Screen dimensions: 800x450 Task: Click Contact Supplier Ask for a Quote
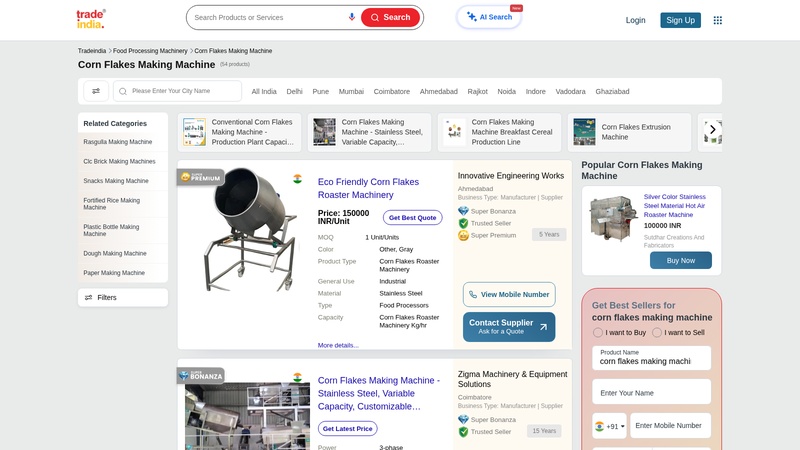(509, 327)
